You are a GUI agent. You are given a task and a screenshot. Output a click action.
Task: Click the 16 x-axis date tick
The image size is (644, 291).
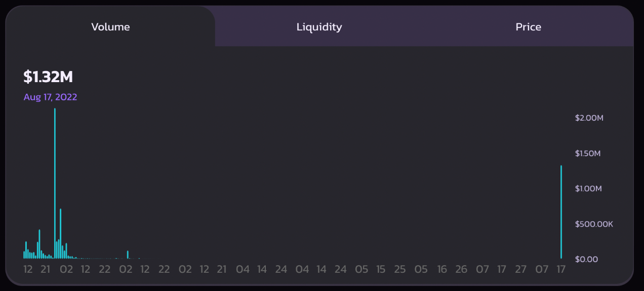[442, 269]
